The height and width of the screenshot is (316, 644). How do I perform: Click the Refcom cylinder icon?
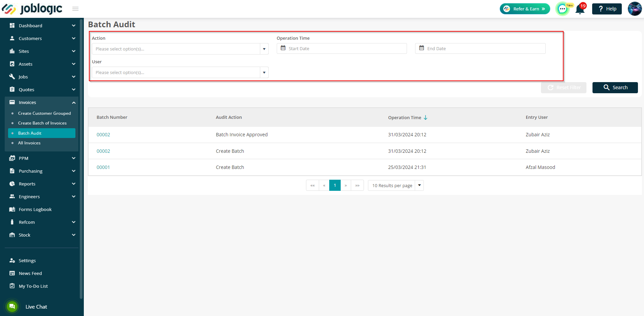(x=12, y=222)
